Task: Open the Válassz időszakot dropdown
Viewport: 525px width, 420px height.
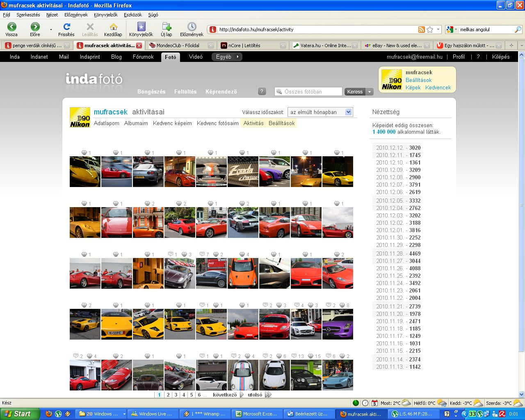Action: pos(320,112)
